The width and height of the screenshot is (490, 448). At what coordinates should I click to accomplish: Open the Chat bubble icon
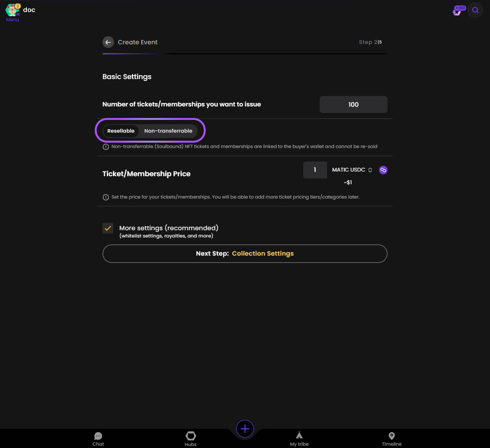tap(98, 436)
